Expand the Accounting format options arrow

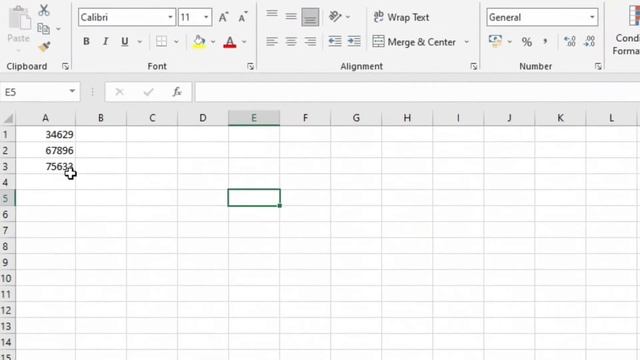pos(509,42)
